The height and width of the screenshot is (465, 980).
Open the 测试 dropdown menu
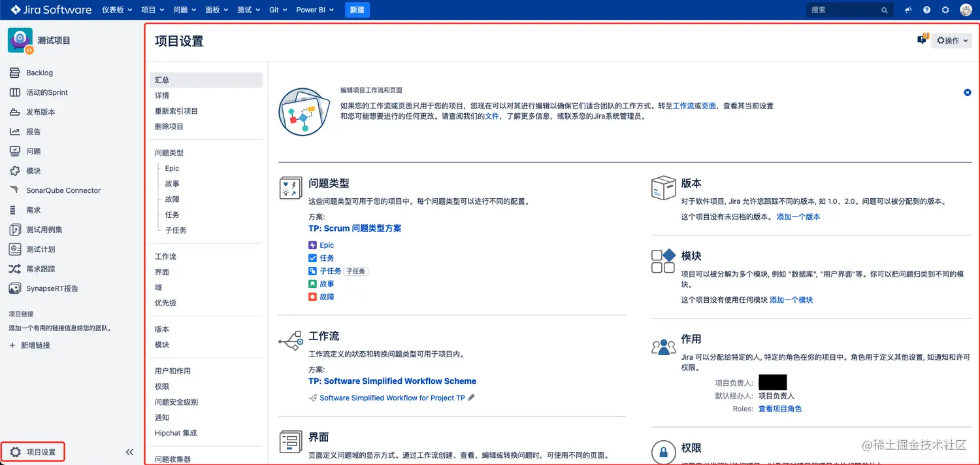point(248,10)
